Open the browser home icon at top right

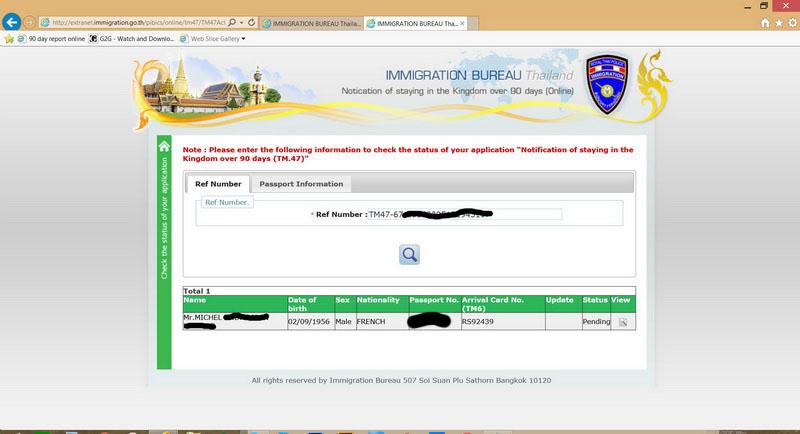click(765, 23)
